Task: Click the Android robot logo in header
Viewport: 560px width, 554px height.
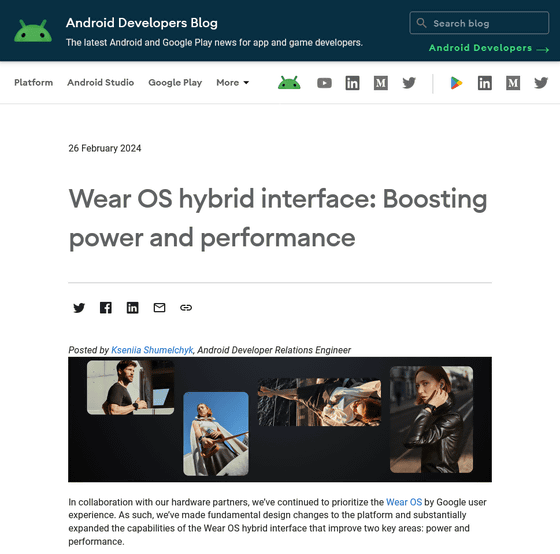Action: [33, 31]
